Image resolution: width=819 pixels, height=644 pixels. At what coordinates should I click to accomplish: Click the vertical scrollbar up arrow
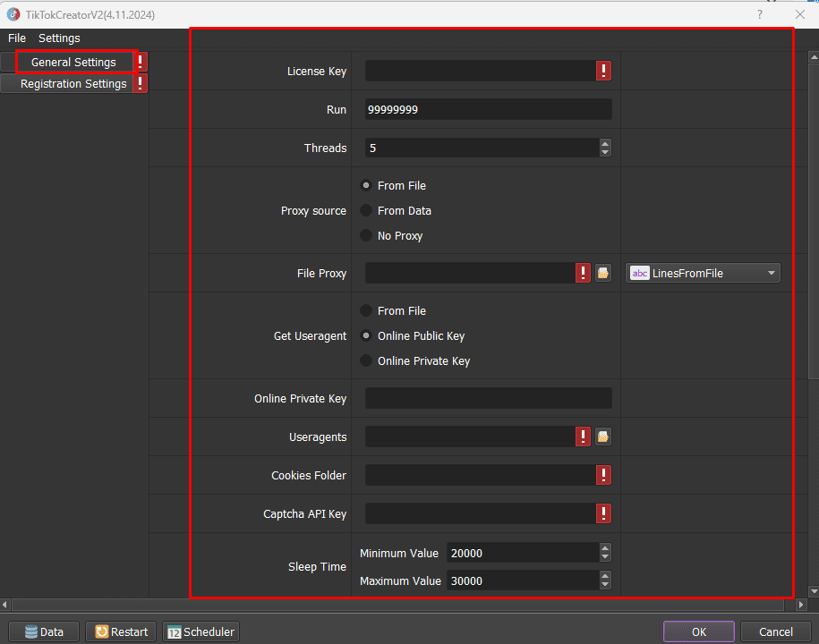(814, 56)
